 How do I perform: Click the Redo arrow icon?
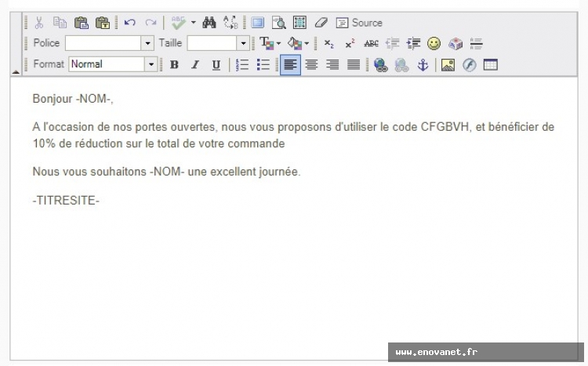pos(151,23)
